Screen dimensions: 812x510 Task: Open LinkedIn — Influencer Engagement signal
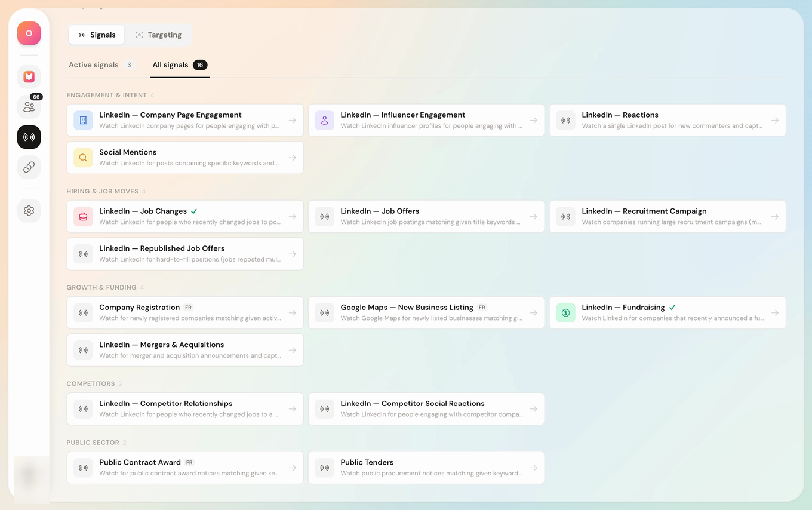[426, 120]
